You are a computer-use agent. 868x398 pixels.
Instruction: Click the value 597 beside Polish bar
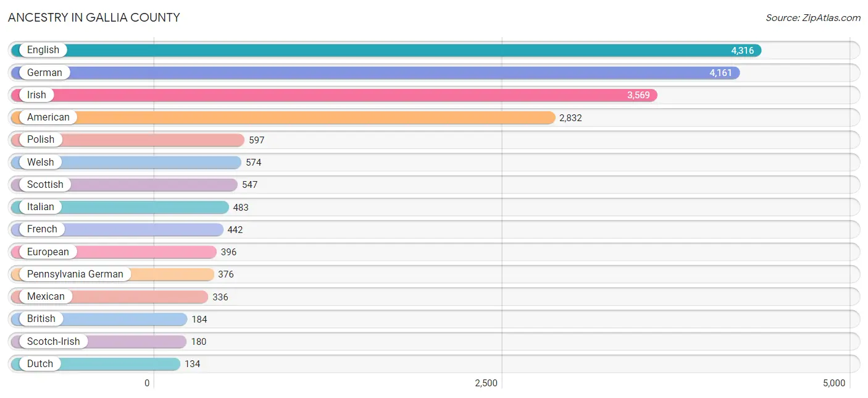pyautogui.click(x=257, y=140)
